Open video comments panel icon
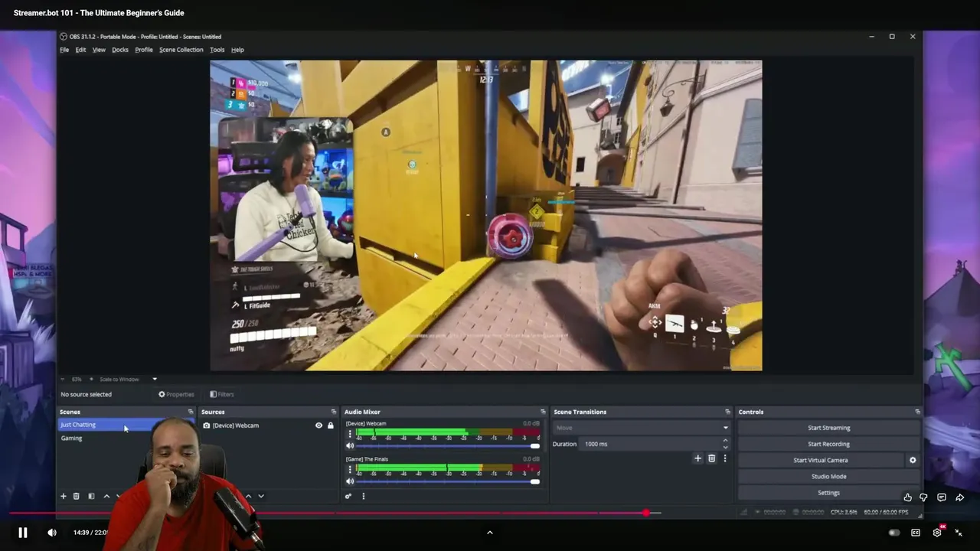 point(942,497)
